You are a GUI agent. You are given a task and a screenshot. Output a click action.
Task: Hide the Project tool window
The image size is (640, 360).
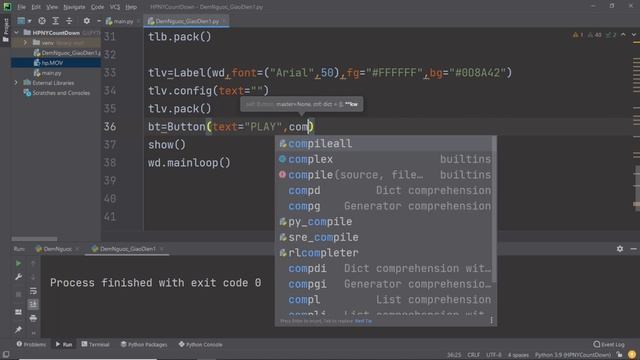[99, 21]
